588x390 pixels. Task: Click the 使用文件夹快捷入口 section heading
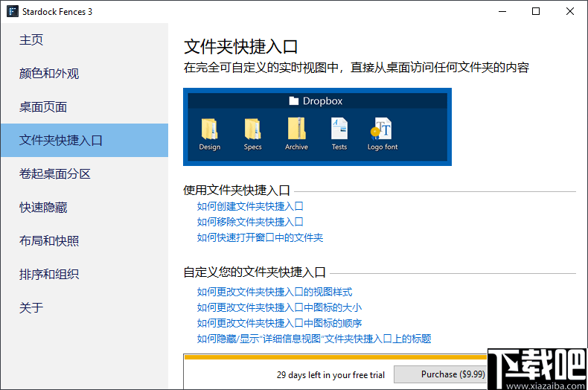click(x=237, y=190)
